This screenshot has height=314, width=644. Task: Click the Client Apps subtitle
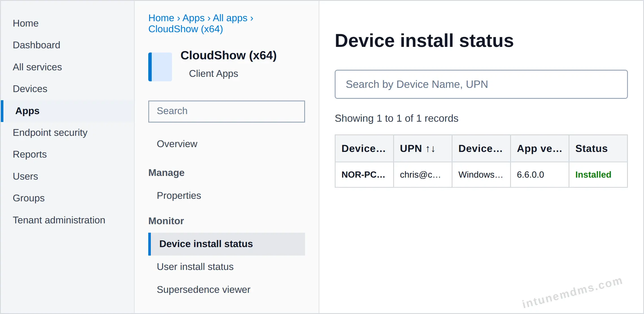[x=214, y=73]
